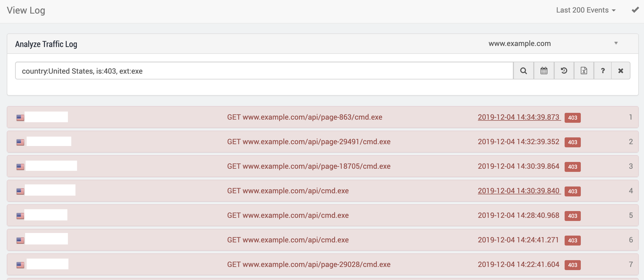
Task: Click the 403 status badge in row 5
Action: point(572,216)
